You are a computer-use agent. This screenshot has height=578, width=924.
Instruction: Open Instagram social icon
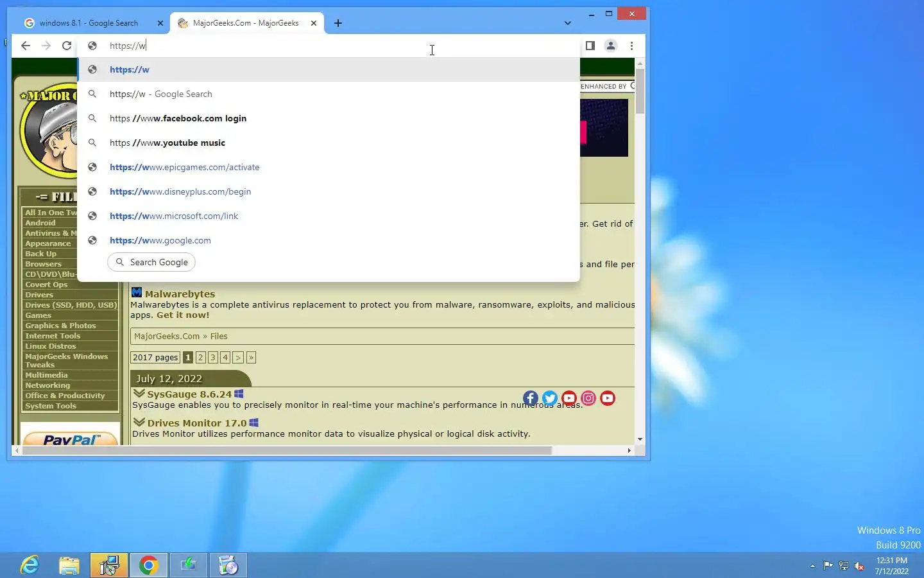click(x=588, y=398)
